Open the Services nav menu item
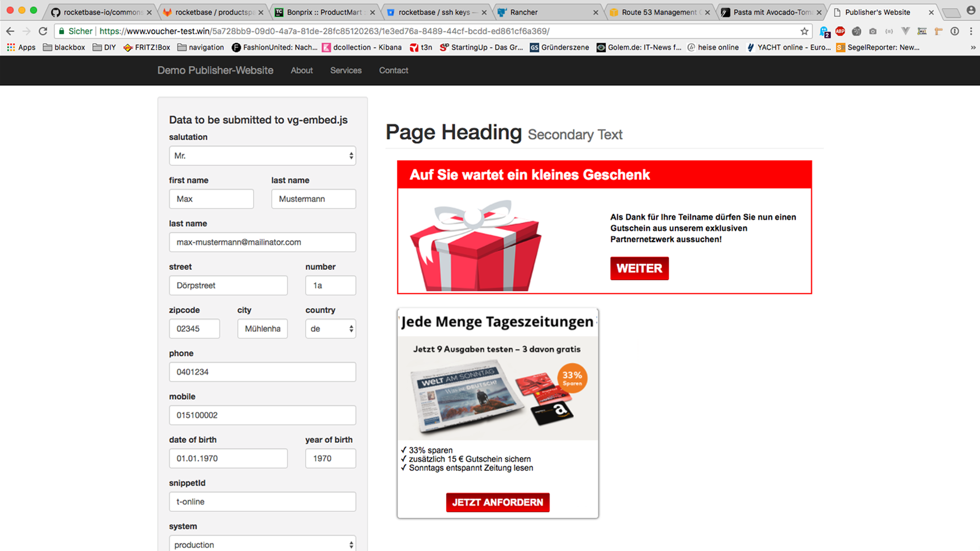 tap(346, 70)
